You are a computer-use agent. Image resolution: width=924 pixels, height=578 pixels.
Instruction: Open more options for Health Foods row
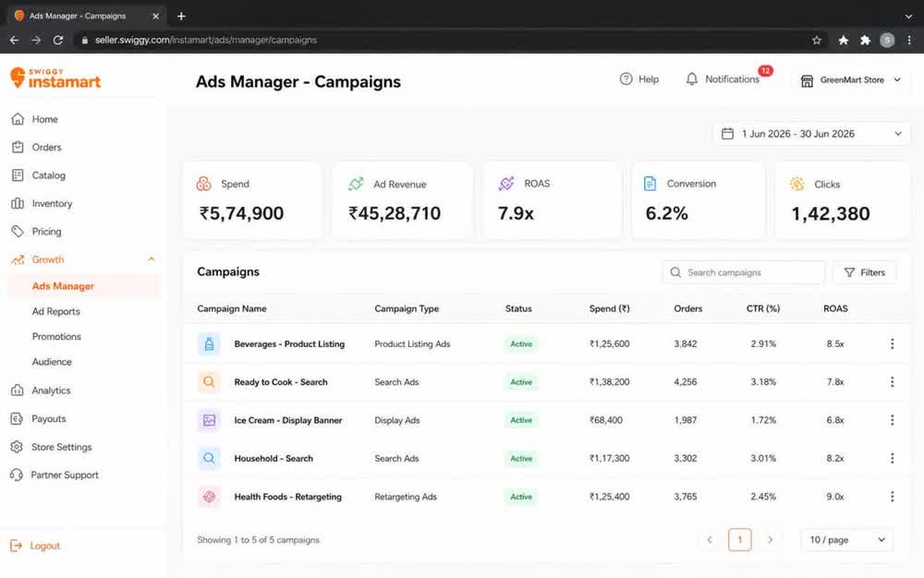click(x=893, y=497)
